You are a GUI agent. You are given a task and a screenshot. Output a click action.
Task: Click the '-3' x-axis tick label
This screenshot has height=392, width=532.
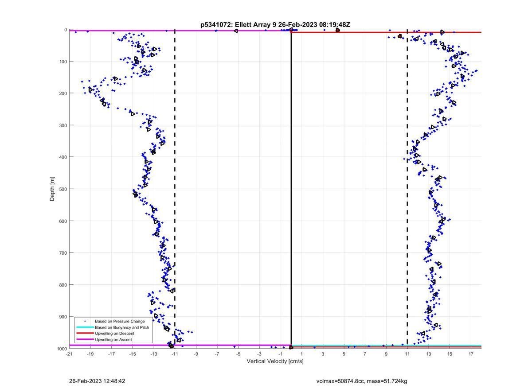pos(259,354)
